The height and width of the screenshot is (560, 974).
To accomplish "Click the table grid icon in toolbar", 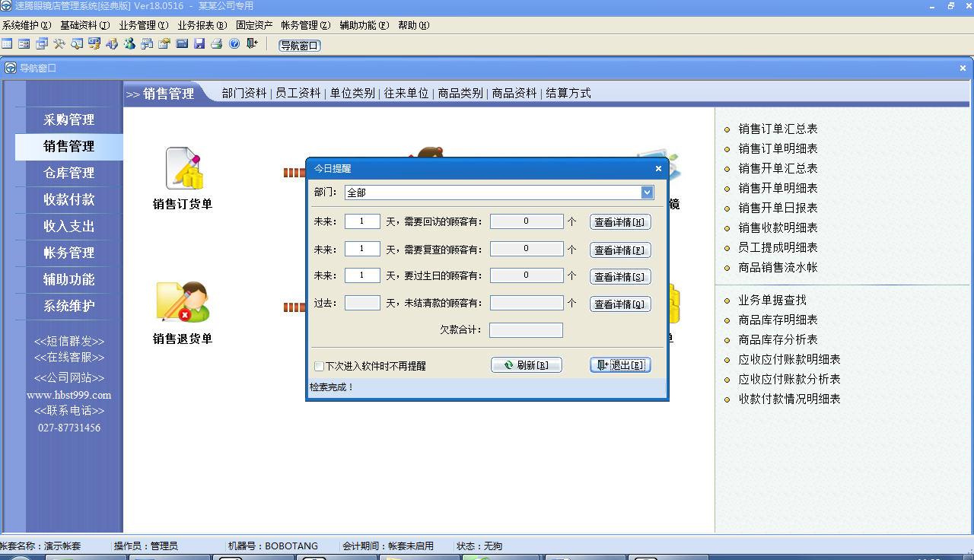I will [7, 44].
